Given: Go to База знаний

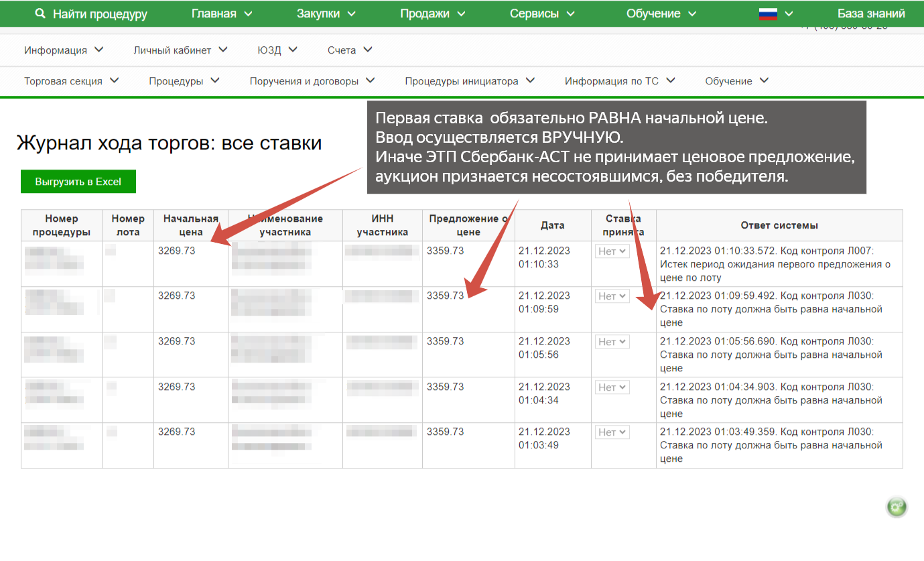Looking at the screenshot, I should (871, 13).
